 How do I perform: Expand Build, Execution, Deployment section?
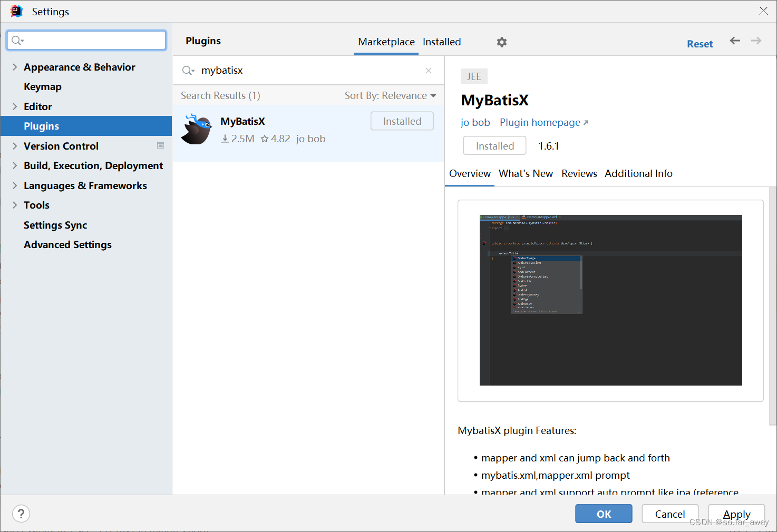click(15, 165)
